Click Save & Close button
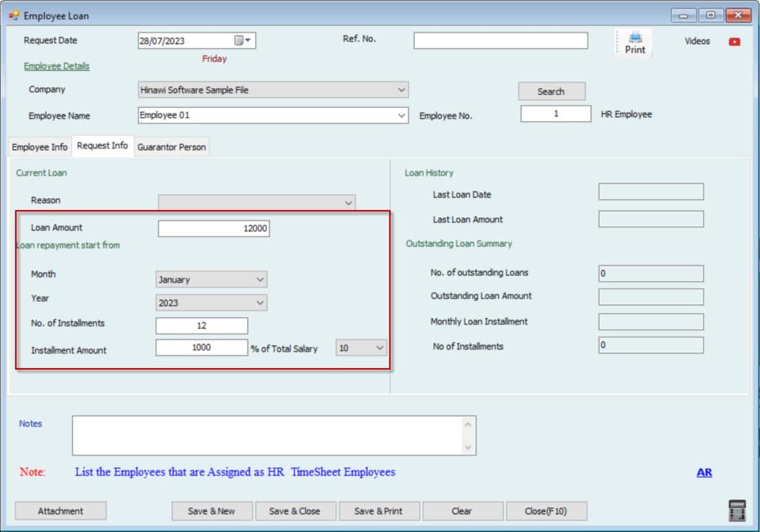 [x=295, y=510]
